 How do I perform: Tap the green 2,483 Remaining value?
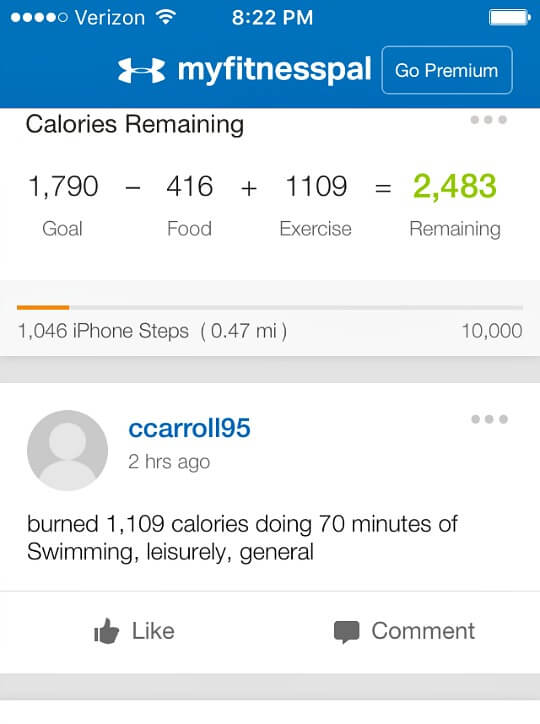(x=455, y=187)
